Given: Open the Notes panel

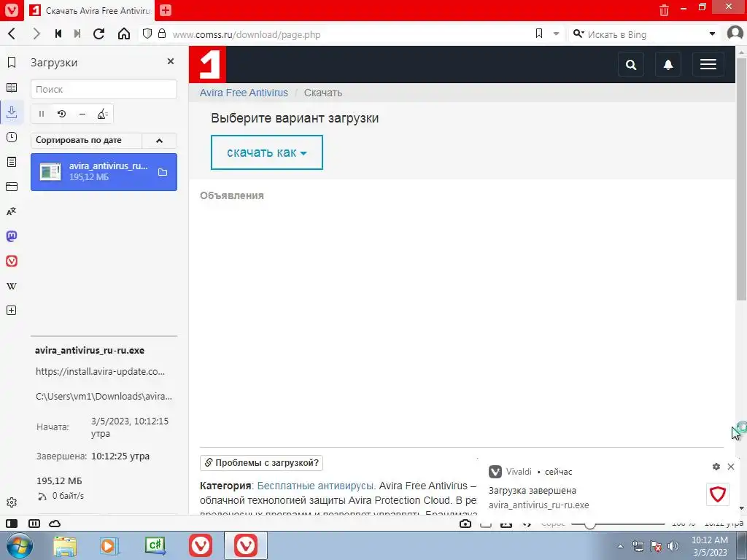Looking at the screenshot, I should coord(12,162).
